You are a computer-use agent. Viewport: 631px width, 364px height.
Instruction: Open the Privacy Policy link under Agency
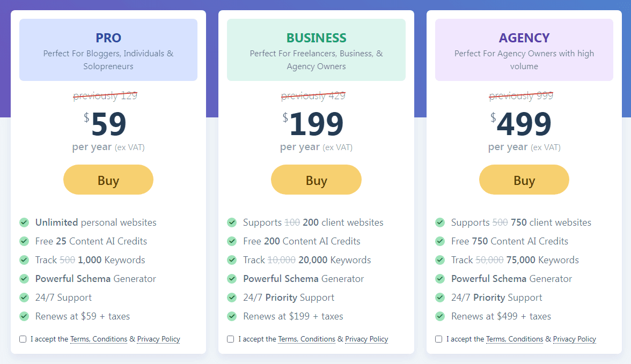click(574, 339)
